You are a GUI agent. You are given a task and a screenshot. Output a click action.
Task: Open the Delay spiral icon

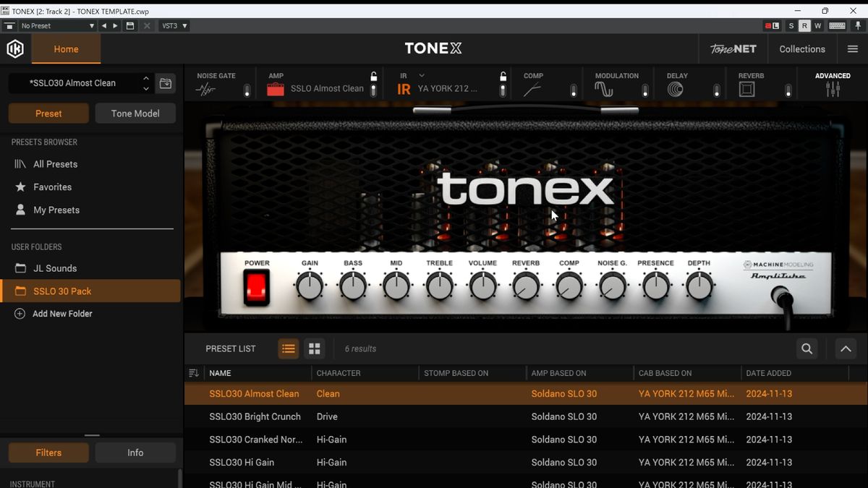(x=675, y=89)
